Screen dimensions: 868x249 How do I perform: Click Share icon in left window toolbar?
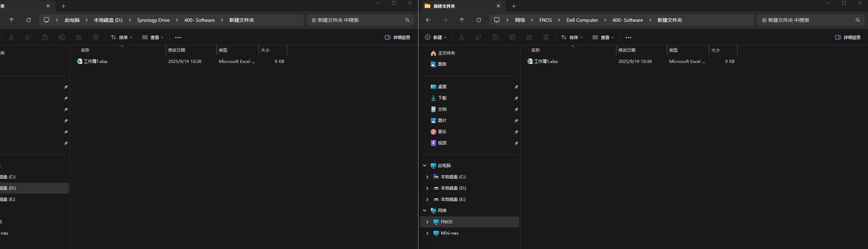[x=79, y=37]
